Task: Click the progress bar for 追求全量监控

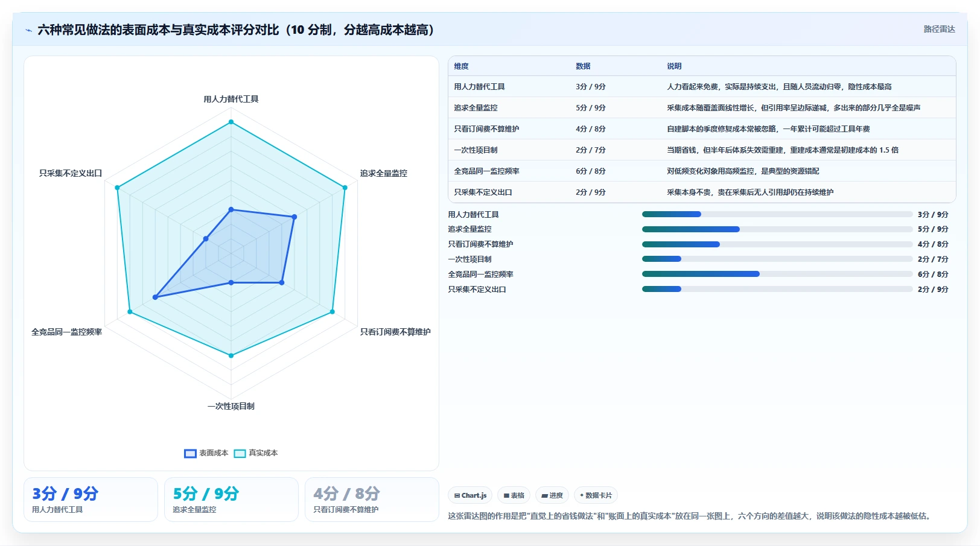Action: (777, 229)
